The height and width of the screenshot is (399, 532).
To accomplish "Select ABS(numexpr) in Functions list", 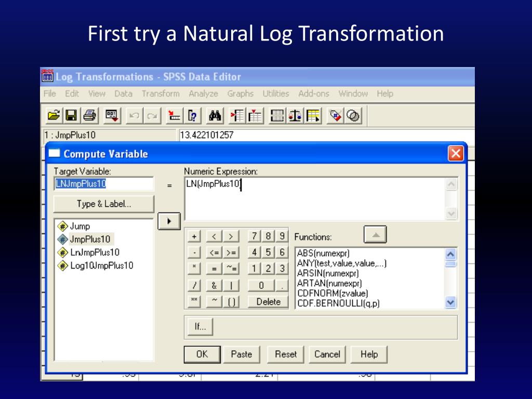I will coord(323,253).
